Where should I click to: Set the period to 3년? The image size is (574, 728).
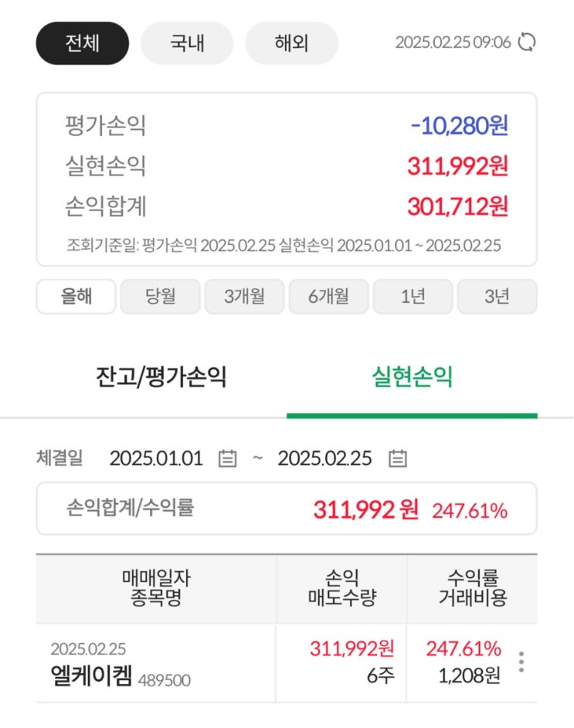tap(497, 296)
